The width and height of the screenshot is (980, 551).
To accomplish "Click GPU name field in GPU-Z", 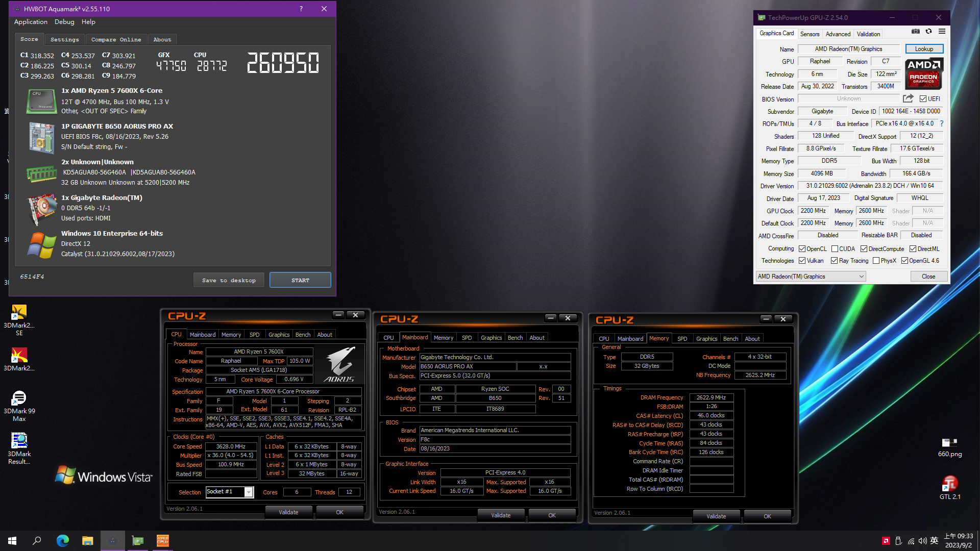I will coord(848,49).
